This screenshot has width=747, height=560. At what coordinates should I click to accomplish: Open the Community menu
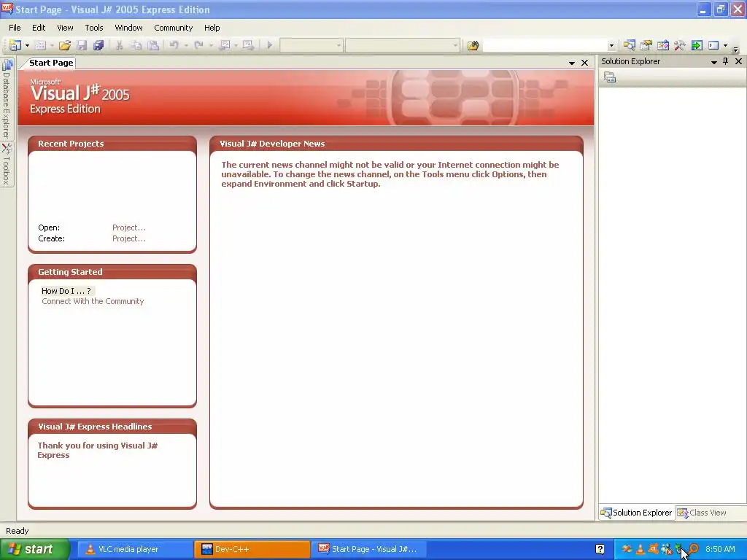(174, 28)
